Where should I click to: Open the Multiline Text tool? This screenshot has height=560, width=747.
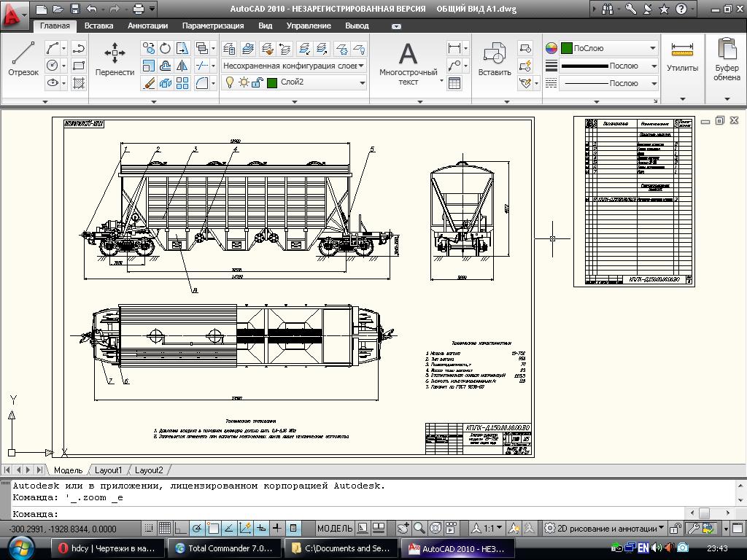point(409,63)
